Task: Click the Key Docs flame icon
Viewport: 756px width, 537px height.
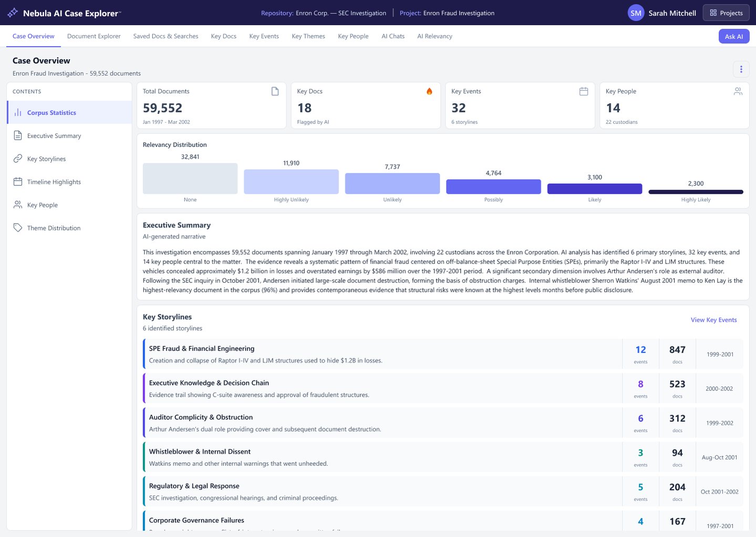Action: pyautogui.click(x=429, y=91)
